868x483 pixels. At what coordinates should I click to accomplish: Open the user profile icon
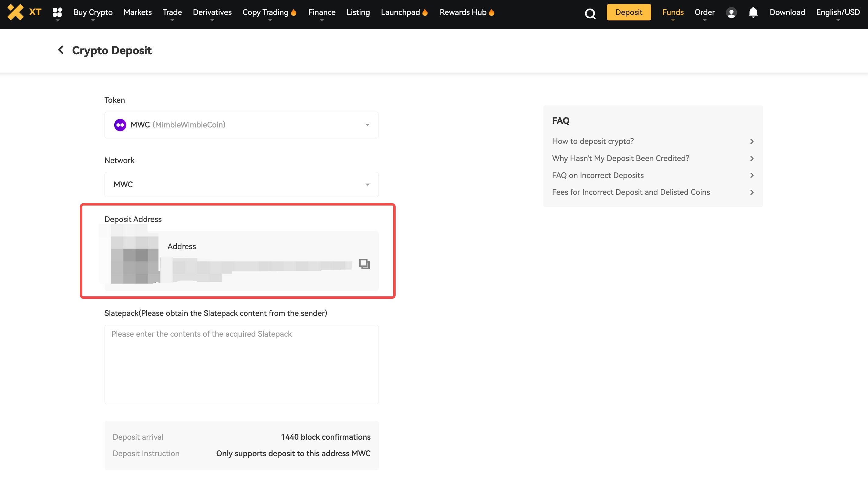click(731, 13)
